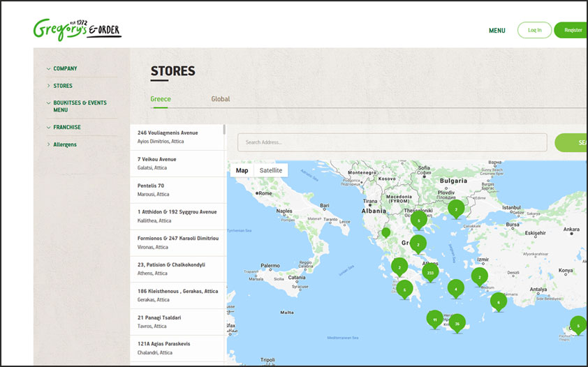
Task: Open the Allergens sidebar item
Action: 65,144
